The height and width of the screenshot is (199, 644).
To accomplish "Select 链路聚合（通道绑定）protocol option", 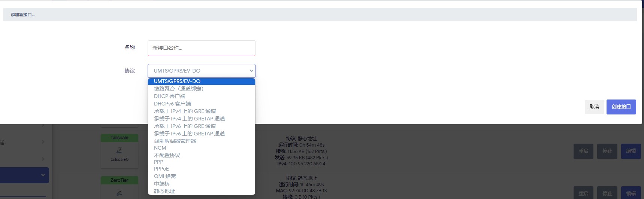I will pyautogui.click(x=202, y=89).
